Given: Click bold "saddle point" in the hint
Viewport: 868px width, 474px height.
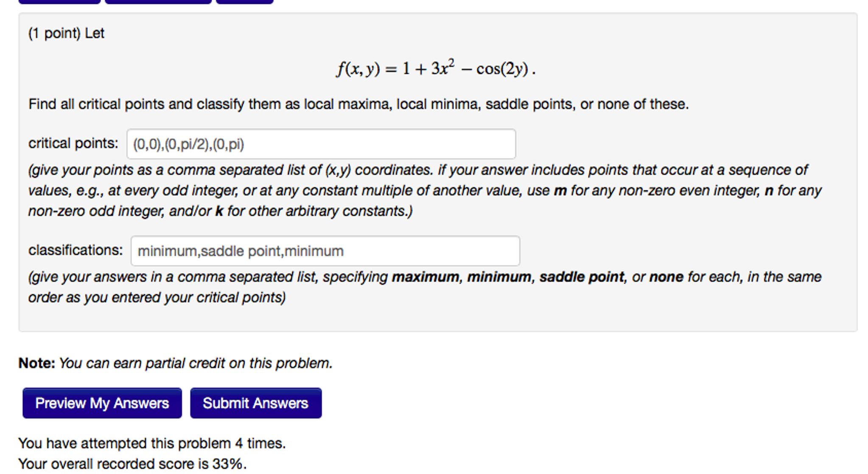Looking at the screenshot, I should pyautogui.click(x=582, y=277).
